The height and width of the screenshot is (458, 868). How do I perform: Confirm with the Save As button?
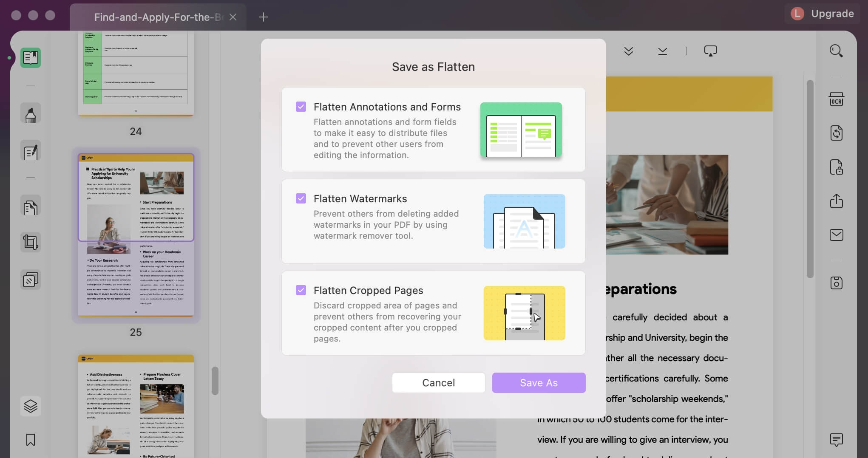[x=538, y=382]
